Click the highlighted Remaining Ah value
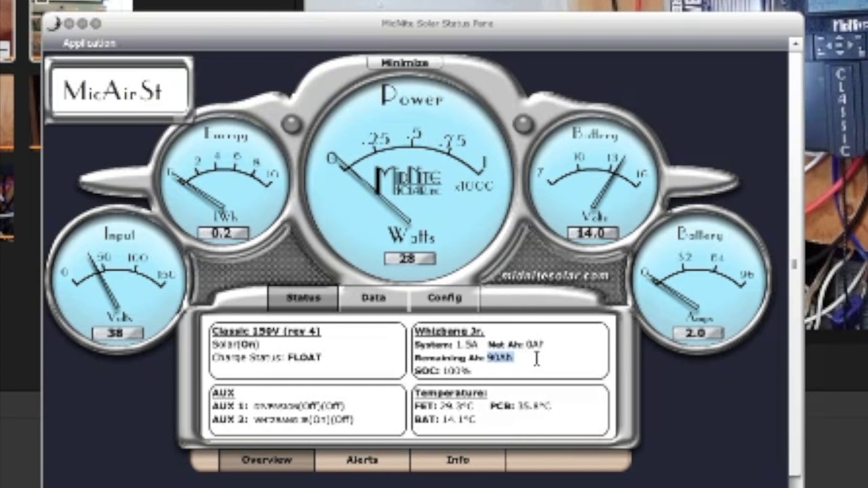The height and width of the screenshot is (488, 868). tap(500, 357)
